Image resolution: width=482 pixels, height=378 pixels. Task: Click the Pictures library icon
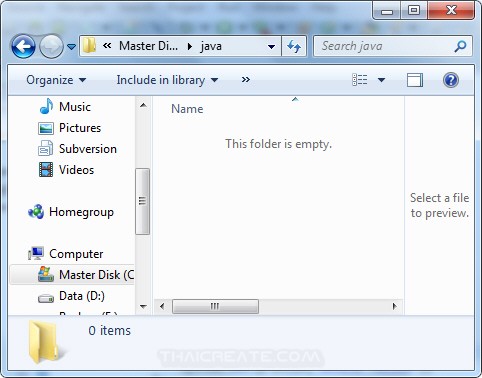pyautogui.click(x=46, y=128)
